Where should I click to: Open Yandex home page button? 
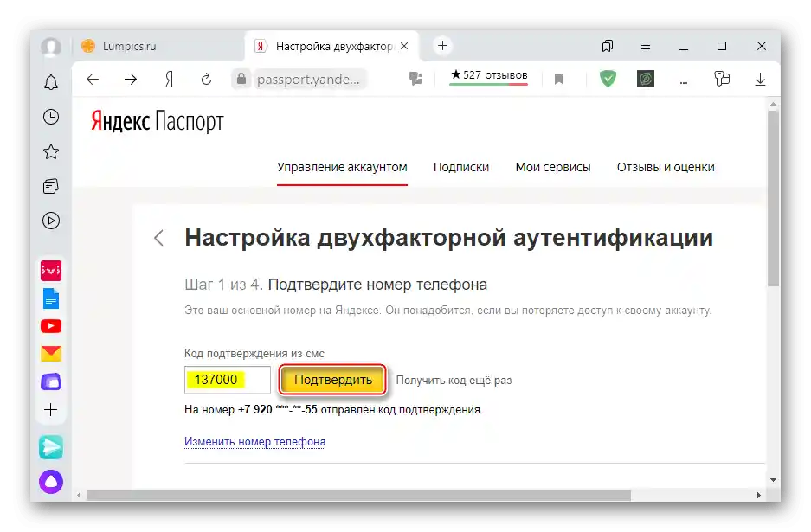click(169, 79)
